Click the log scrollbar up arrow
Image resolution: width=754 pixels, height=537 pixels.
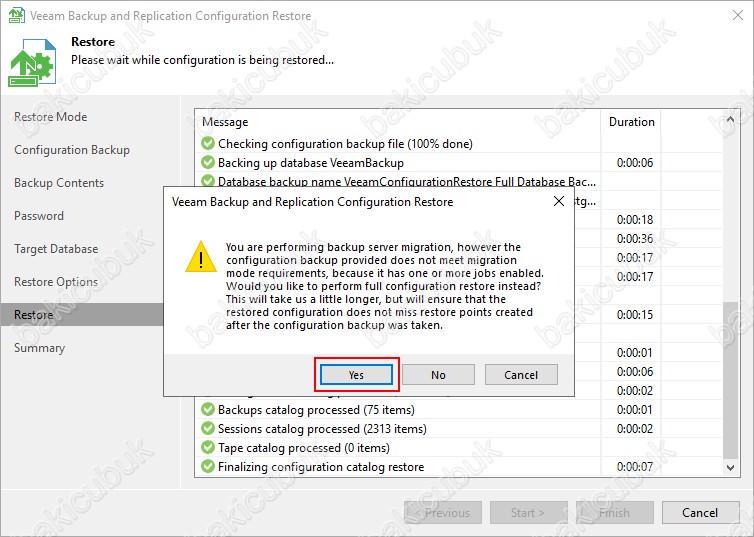point(730,119)
